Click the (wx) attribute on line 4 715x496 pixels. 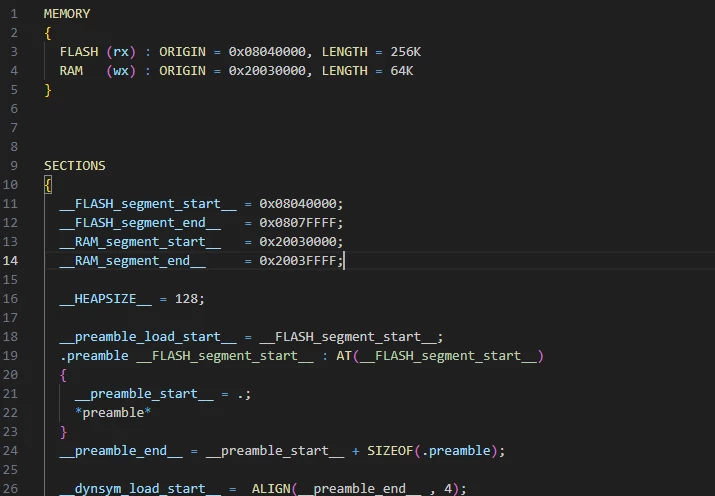(x=121, y=71)
